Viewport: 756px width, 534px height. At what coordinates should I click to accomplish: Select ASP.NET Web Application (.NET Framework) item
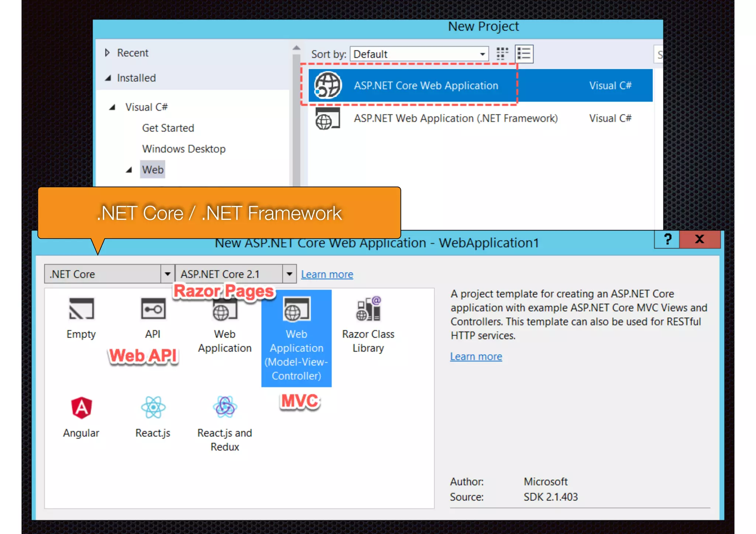(456, 118)
